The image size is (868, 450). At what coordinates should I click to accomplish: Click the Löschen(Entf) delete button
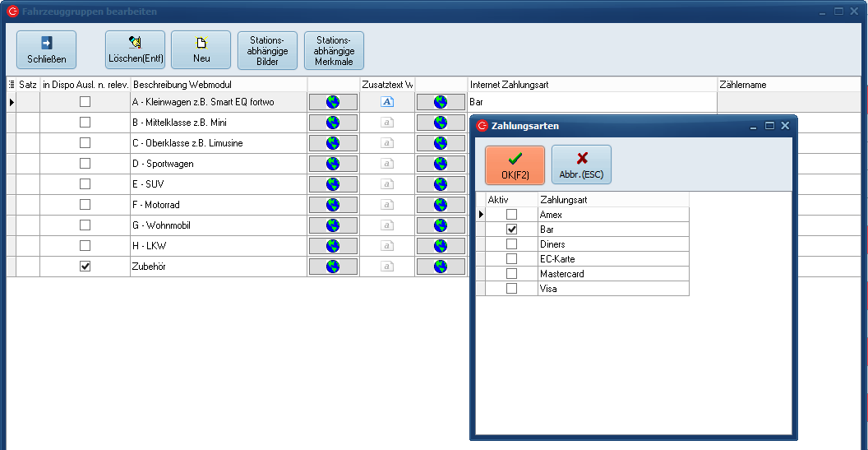(135, 50)
